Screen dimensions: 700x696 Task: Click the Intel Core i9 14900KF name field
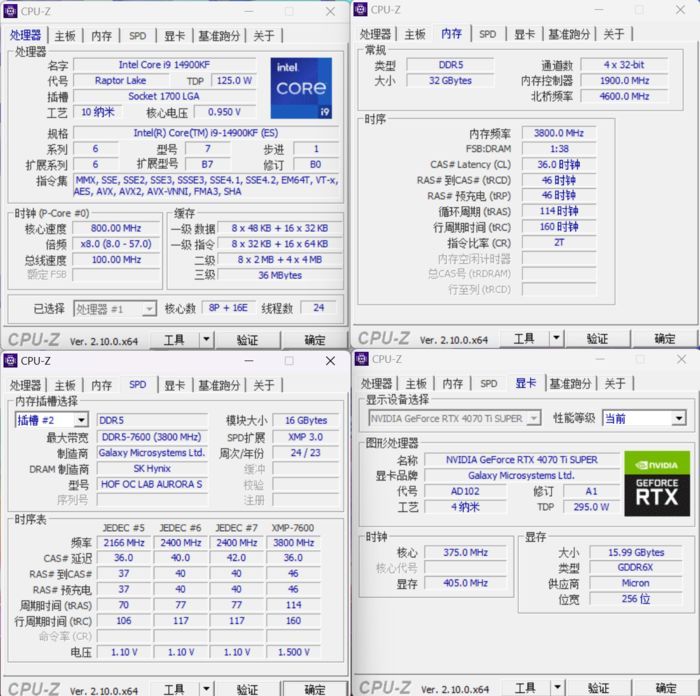point(164,65)
